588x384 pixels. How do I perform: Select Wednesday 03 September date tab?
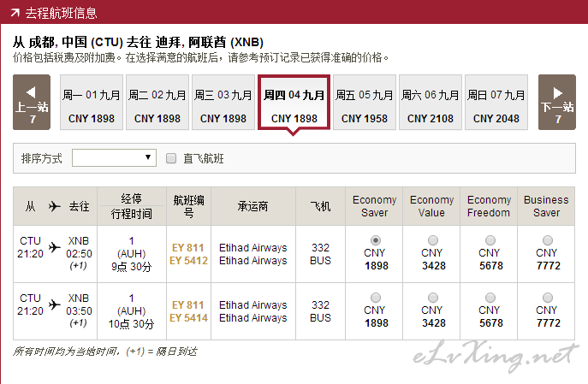(x=223, y=103)
